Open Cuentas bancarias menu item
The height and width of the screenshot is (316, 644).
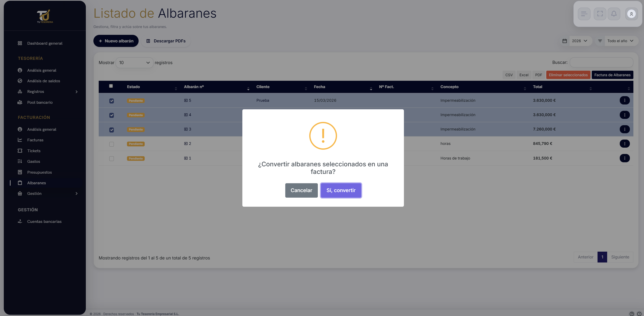44,222
